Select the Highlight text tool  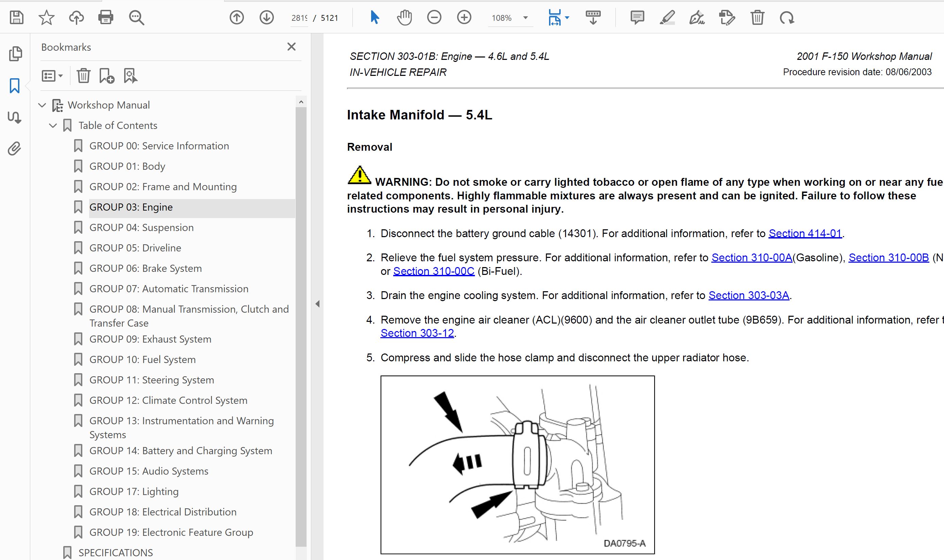667,17
